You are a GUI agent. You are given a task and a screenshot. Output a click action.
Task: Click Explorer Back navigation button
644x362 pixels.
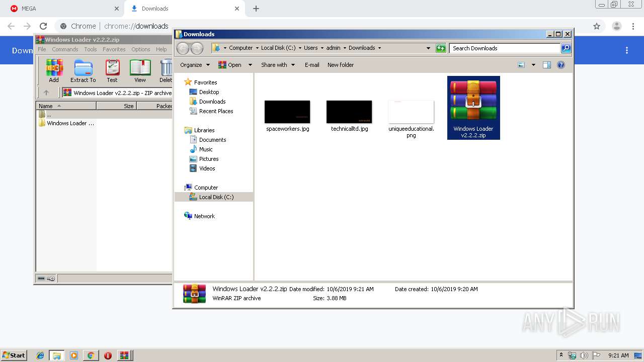pyautogui.click(x=183, y=48)
